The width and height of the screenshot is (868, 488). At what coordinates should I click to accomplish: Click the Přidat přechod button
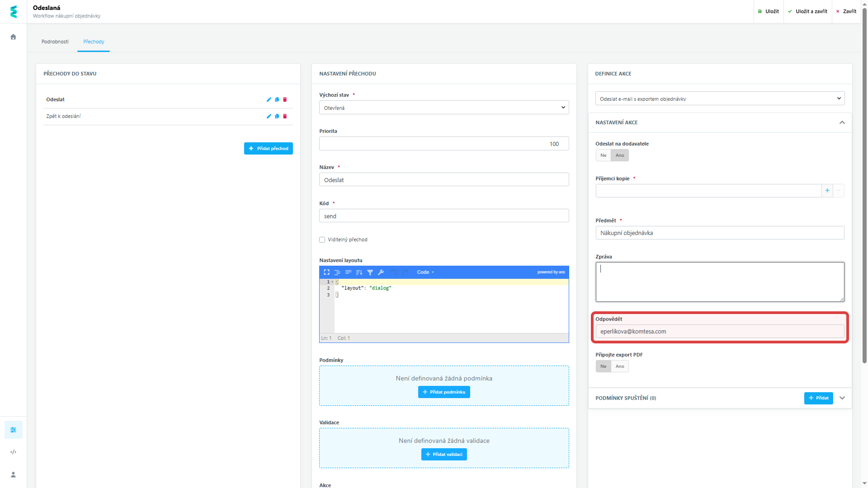pyautogui.click(x=268, y=148)
